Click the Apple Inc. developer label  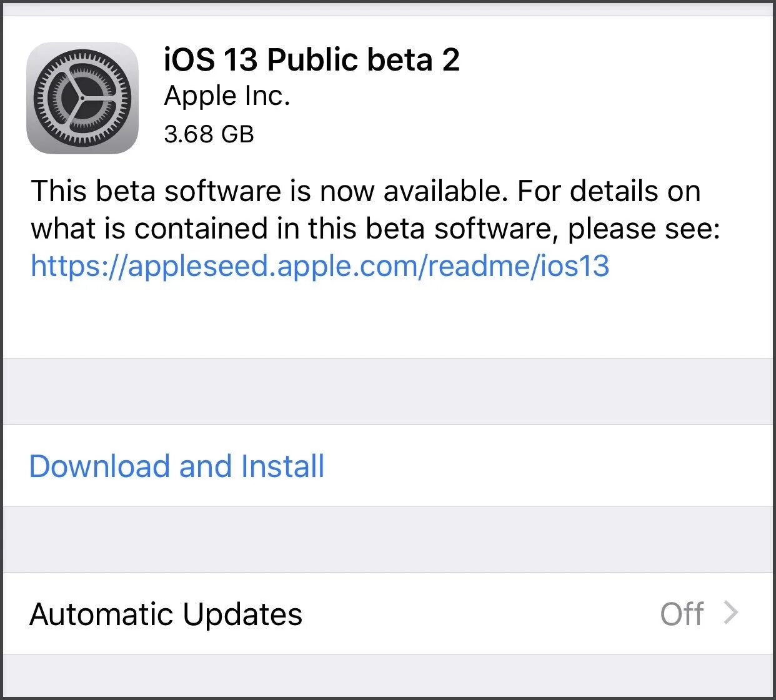pos(227,96)
